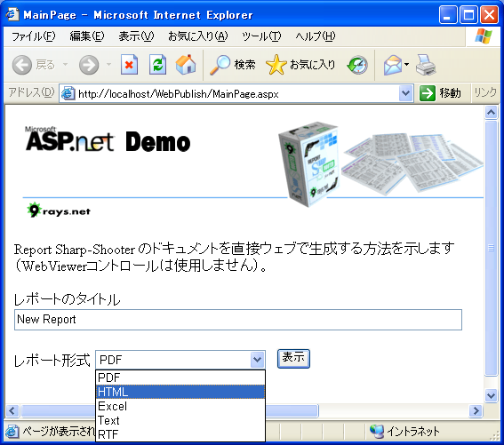The width and height of the screenshot is (504, 445).
Task: Click the vertical scrollbar thumb
Action: coord(491,248)
